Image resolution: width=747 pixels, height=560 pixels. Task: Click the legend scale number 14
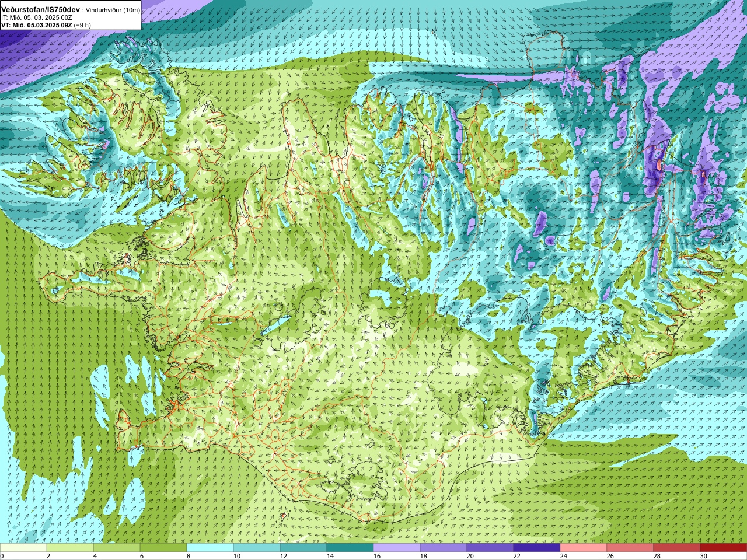point(330,556)
